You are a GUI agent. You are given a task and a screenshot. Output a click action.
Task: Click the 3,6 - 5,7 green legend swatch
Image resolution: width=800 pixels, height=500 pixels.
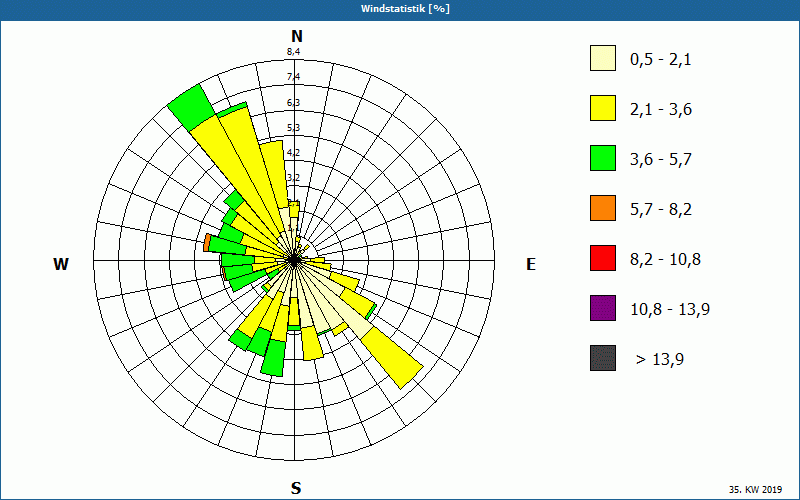point(603,158)
